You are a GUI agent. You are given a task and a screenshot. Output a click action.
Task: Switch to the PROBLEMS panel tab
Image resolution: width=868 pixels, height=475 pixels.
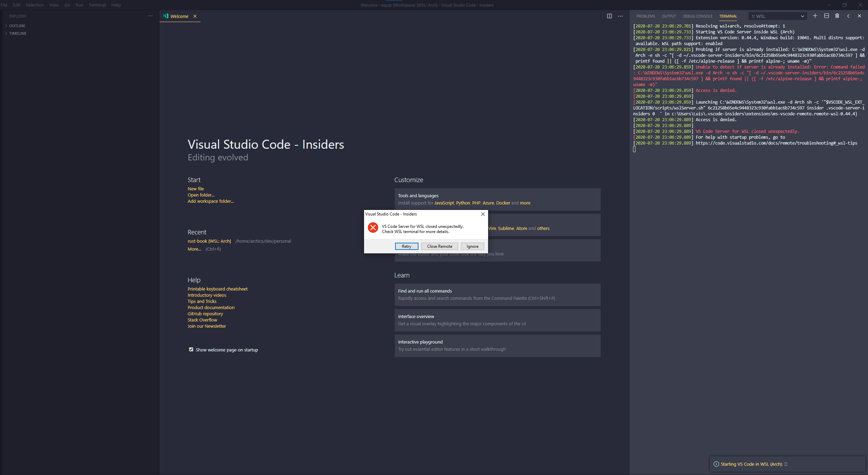tap(645, 16)
